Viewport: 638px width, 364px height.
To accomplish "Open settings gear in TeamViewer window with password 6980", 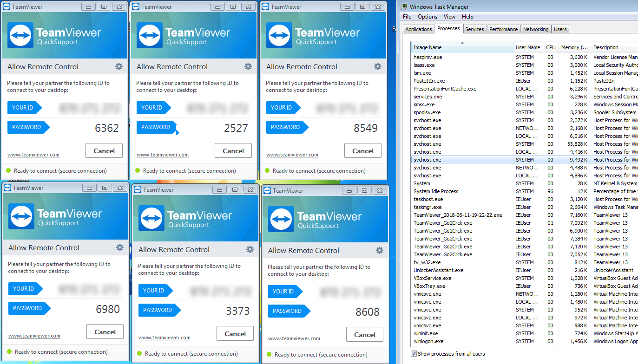I will coord(120,247).
